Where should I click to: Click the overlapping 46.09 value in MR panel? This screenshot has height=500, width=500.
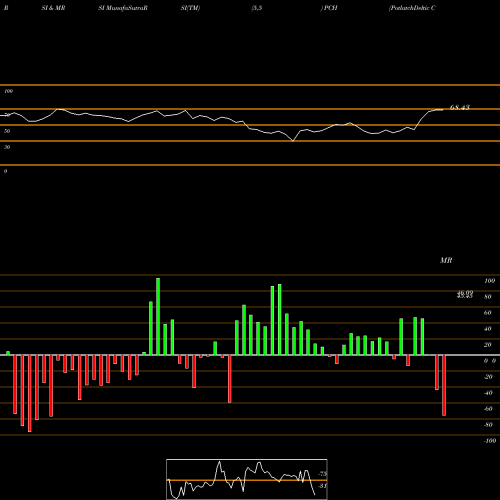(x=465, y=293)
